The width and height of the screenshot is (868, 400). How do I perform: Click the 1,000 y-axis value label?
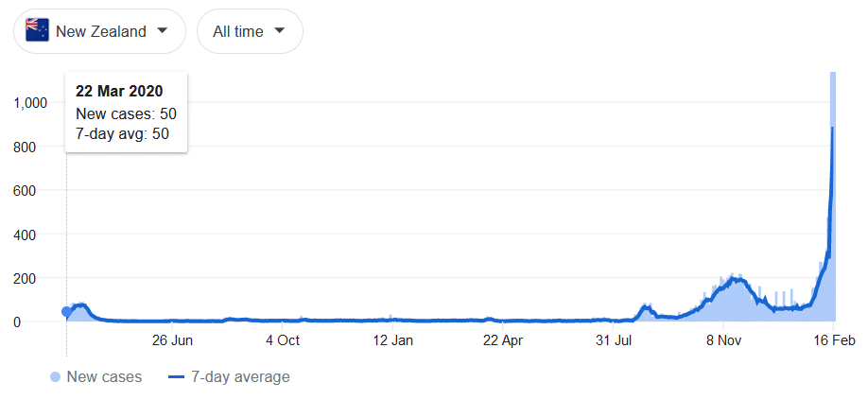tap(30, 103)
